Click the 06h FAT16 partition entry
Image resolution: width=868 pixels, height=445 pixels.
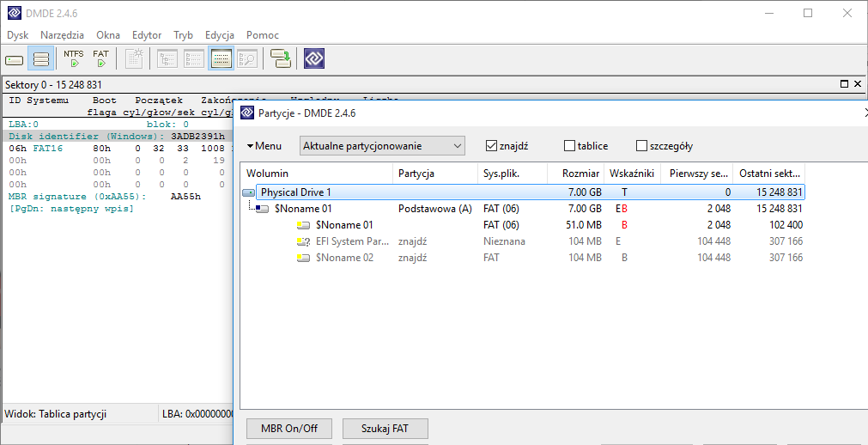[x=117, y=149]
